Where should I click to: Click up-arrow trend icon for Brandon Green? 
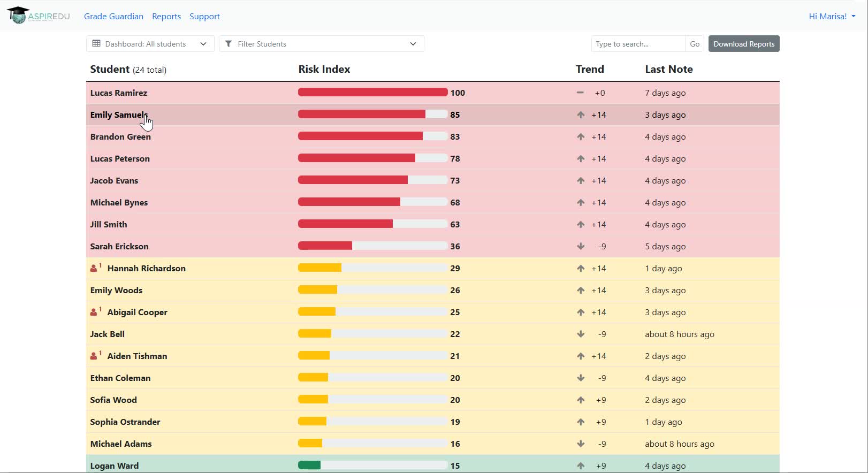[x=581, y=136]
